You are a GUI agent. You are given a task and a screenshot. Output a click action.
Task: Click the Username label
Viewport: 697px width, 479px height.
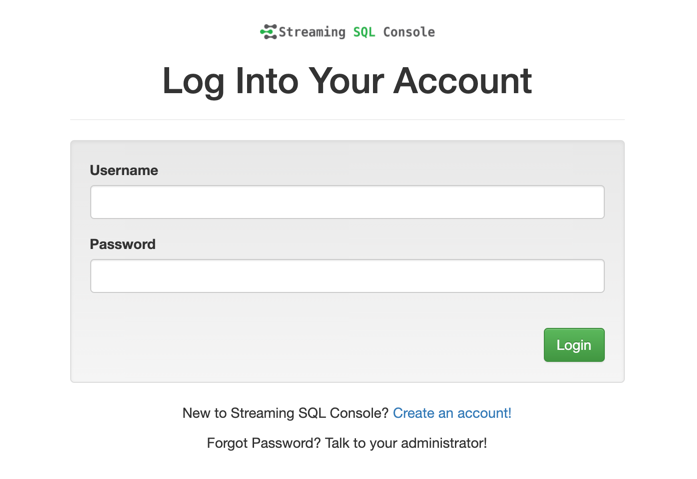124,170
